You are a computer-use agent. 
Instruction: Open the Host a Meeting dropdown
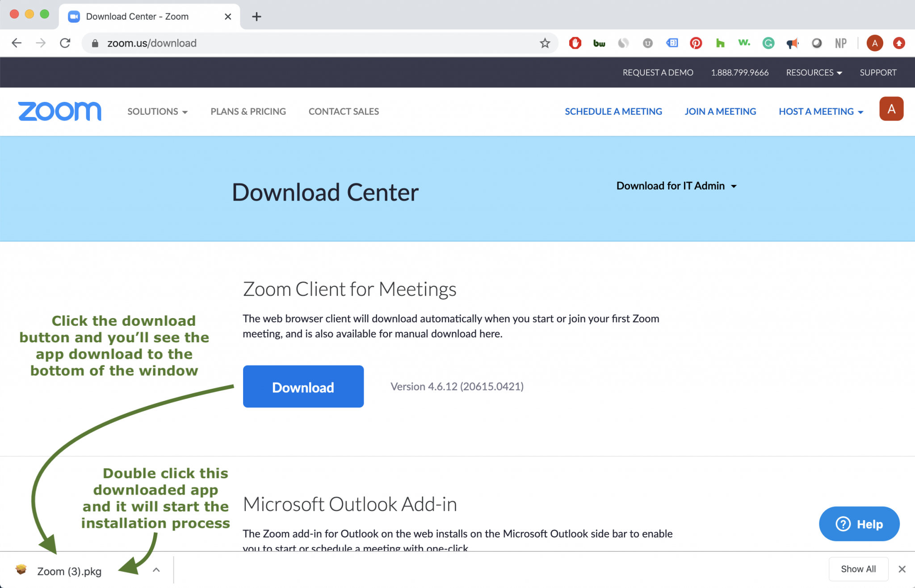[821, 112]
